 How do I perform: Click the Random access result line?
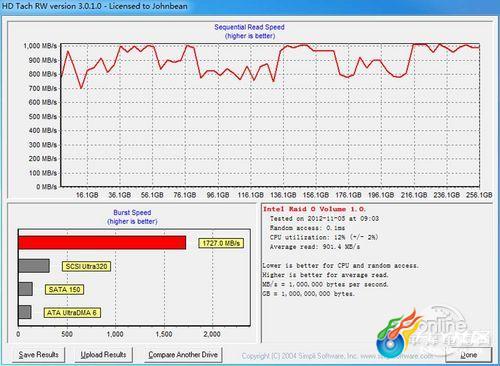coord(307,228)
